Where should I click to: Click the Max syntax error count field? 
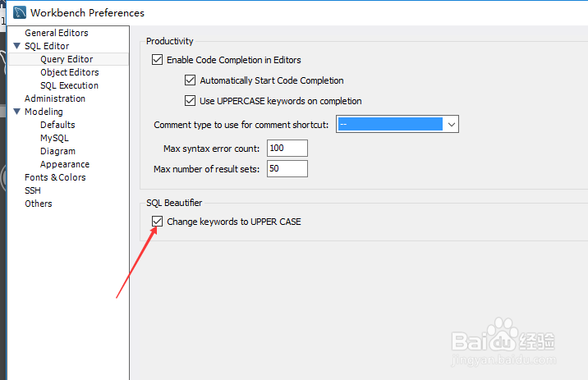click(x=287, y=148)
